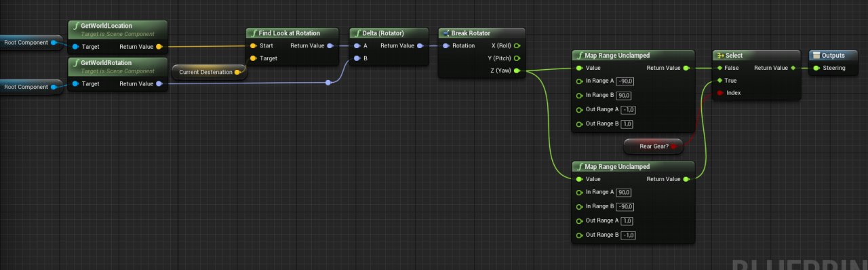Select the Root Component node feeding GetWorldLocation
868x270 pixels.
[31, 42]
